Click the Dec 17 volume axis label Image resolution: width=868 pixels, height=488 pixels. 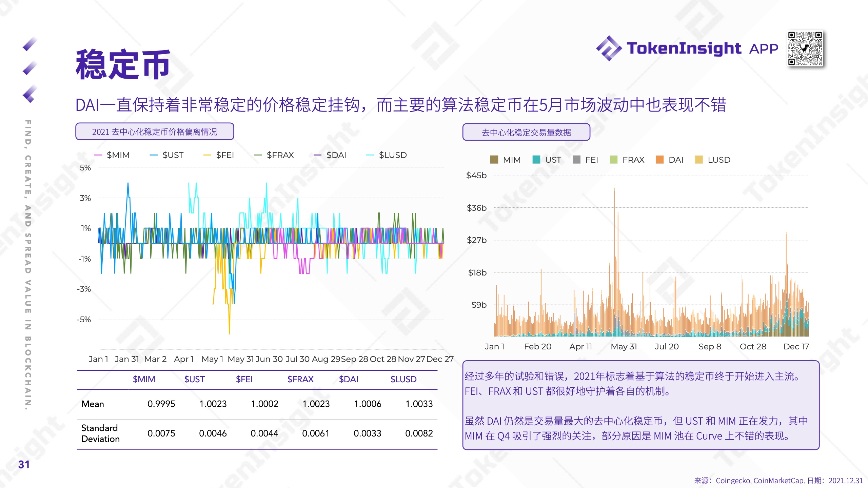click(796, 347)
